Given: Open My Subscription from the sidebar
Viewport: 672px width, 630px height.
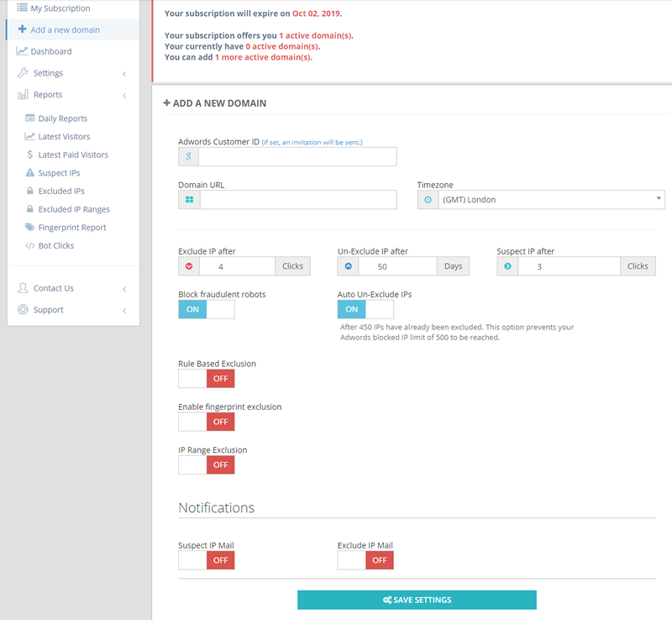Looking at the screenshot, I should pos(60,8).
